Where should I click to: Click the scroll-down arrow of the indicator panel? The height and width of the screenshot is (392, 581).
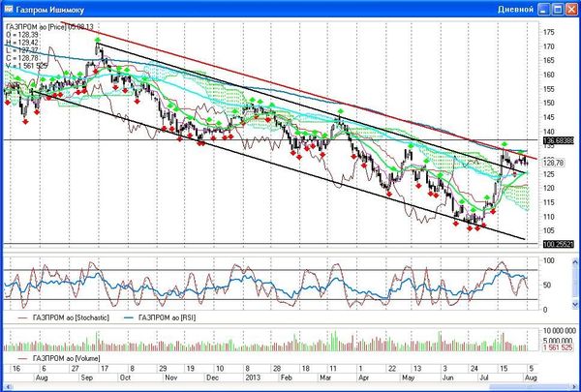pos(574,304)
